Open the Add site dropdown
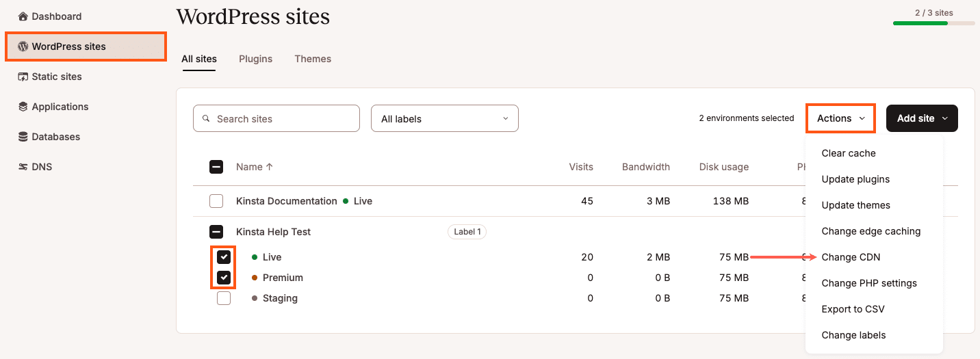Viewport: 980px width, 359px height. tap(922, 118)
